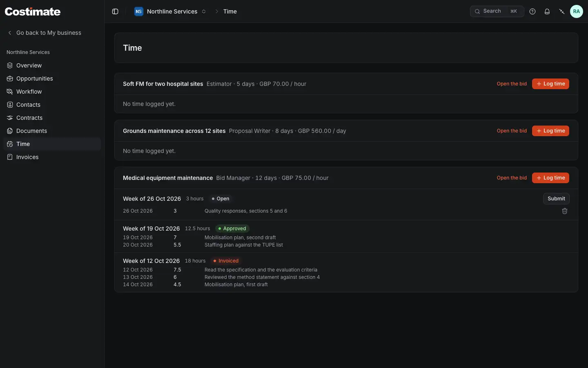This screenshot has height=368, width=588.
Task: Click the Approved status badge
Action: tap(232, 229)
